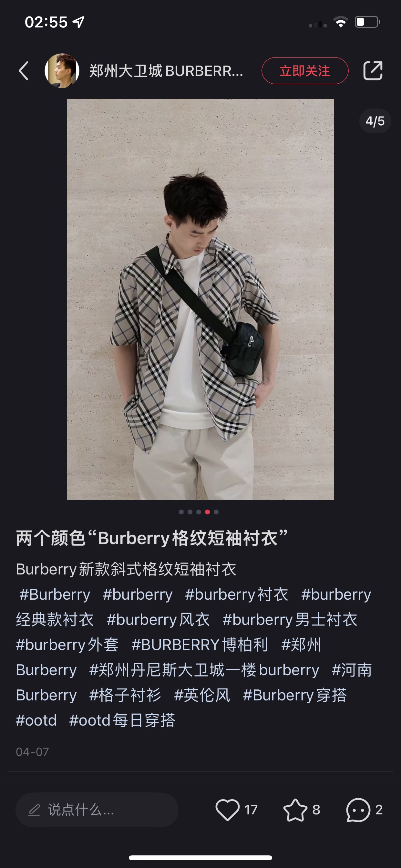Tap the 4/5 image counter badge
This screenshot has width=401, height=868.
point(375,121)
